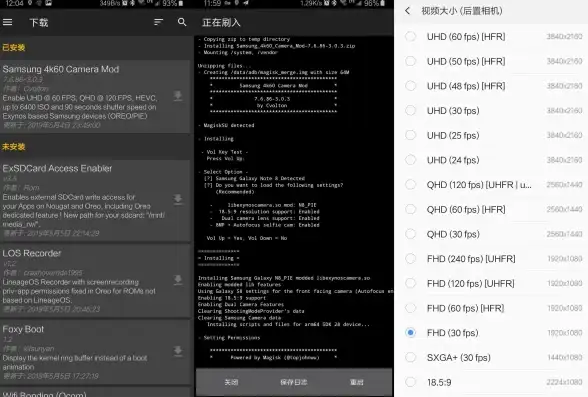
Task: Tap 重启 reboot button
Action: pyautogui.click(x=356, y=382)
